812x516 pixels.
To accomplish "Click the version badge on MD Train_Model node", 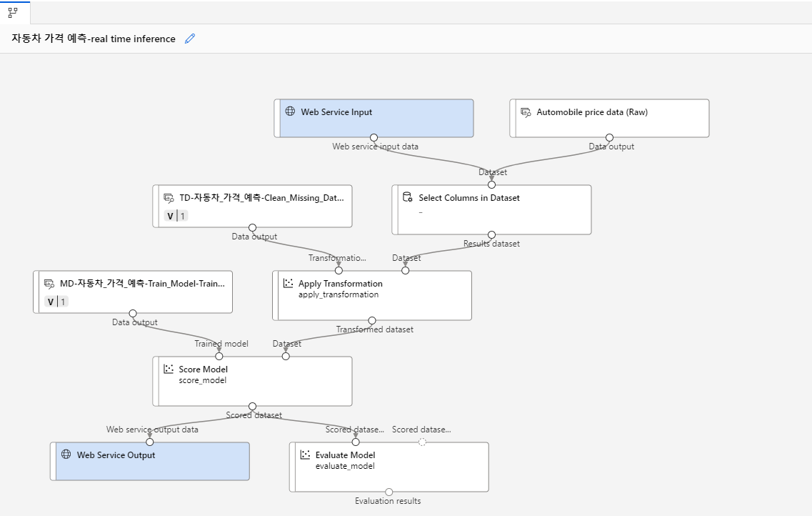I will pos(56,302).
